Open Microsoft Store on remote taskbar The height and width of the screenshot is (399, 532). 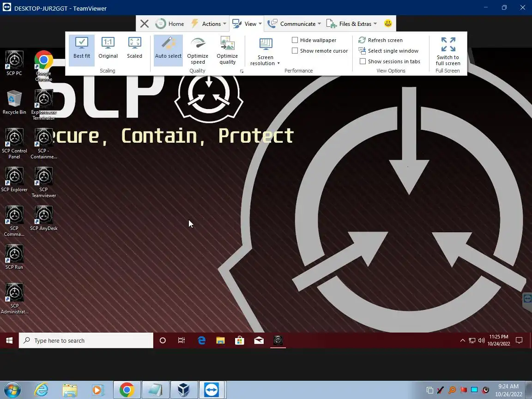pos(240,340)
